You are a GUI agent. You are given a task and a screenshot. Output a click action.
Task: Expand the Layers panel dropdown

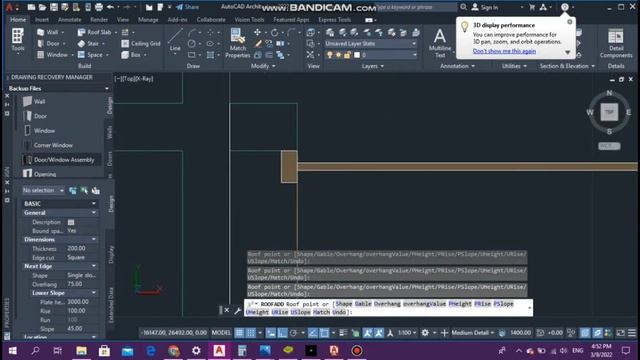(x=373, y=66)
